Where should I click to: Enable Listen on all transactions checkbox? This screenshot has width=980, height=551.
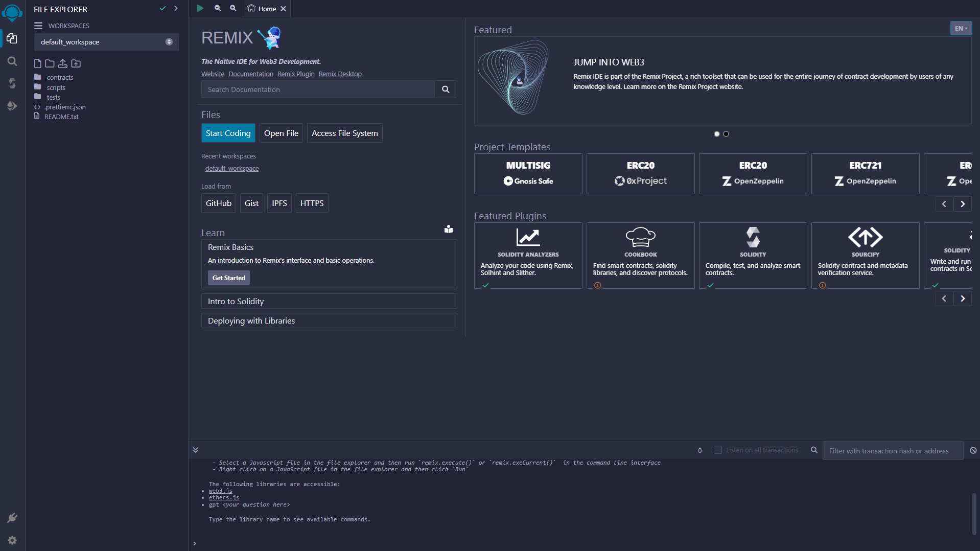point(717,450)
